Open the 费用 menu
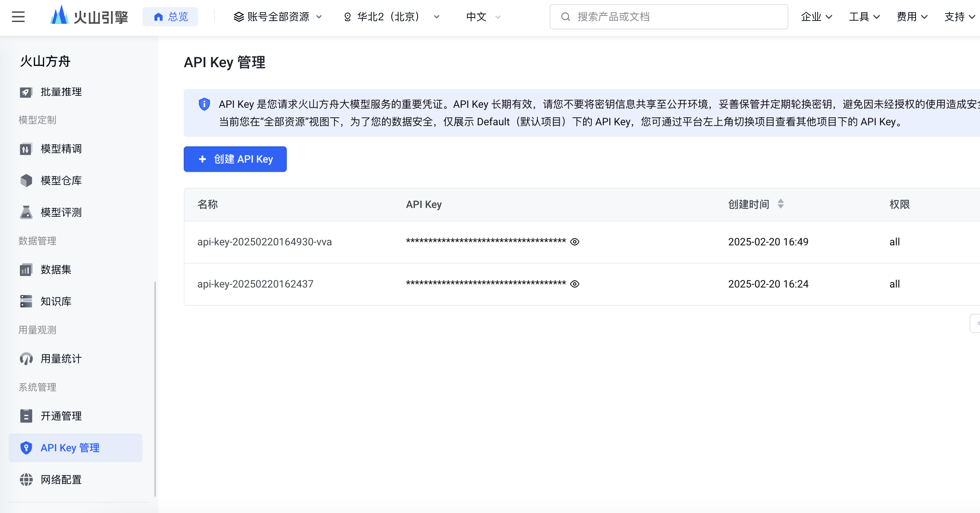Screen dimensions: 980x513 tap(912, 17)
